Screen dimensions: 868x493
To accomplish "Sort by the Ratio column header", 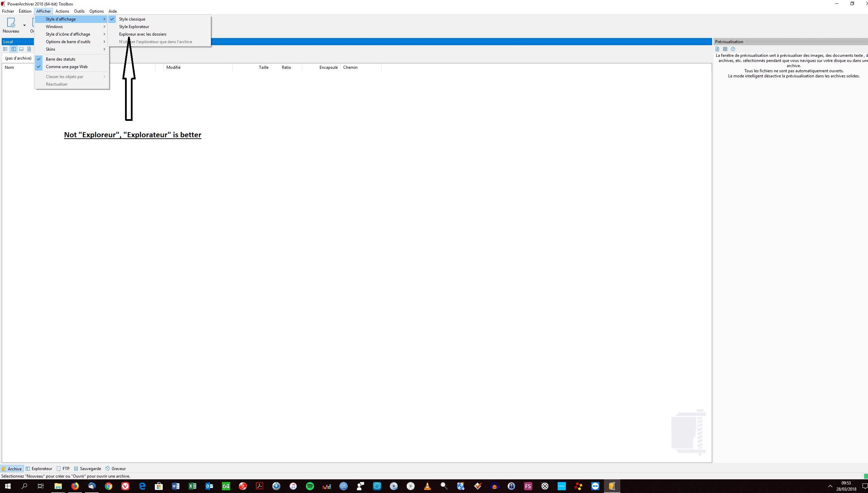I will coord(287,67).
